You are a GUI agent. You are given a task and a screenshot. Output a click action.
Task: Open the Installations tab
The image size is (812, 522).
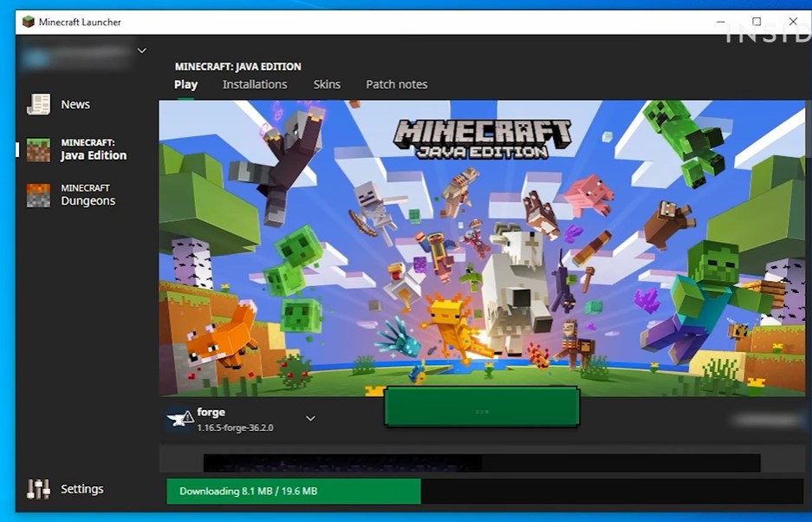(255, 84)
